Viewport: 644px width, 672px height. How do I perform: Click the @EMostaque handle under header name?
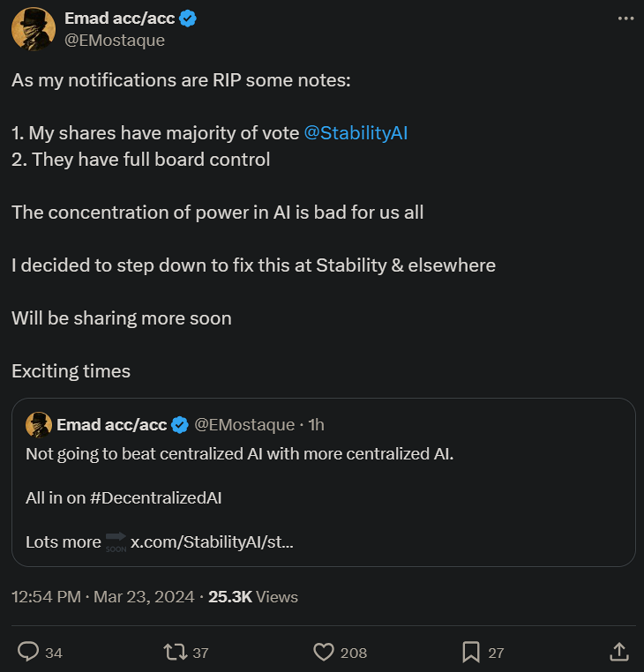(115, 40)
